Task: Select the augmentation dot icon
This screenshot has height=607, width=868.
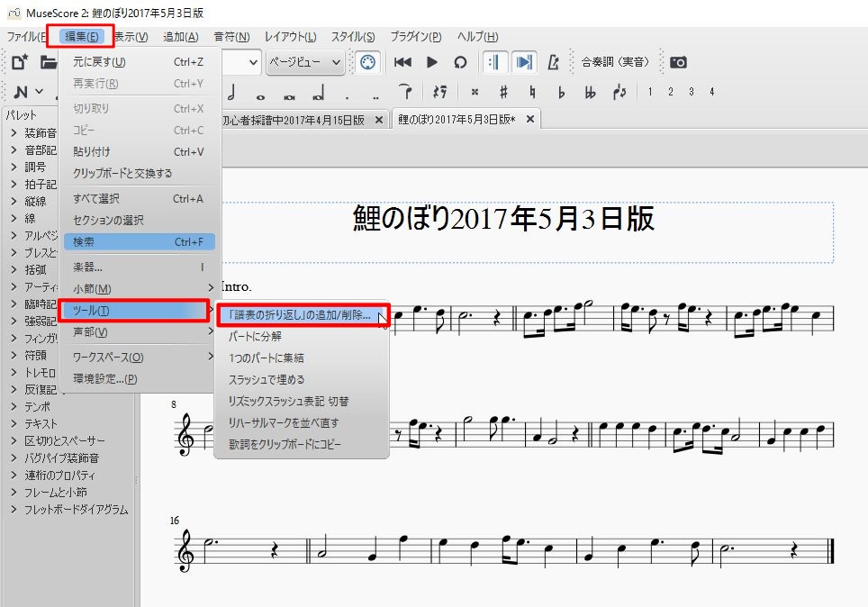Action: click(x=347, y=92)
